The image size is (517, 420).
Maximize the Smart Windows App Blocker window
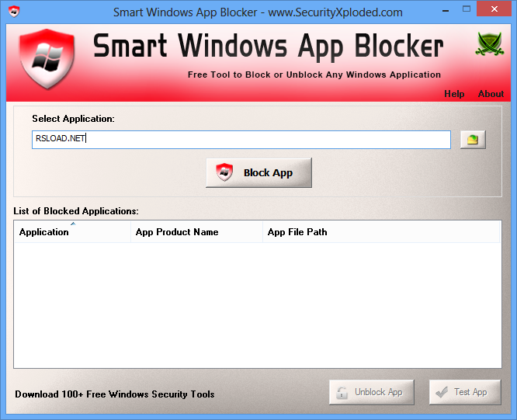(467, 9)
